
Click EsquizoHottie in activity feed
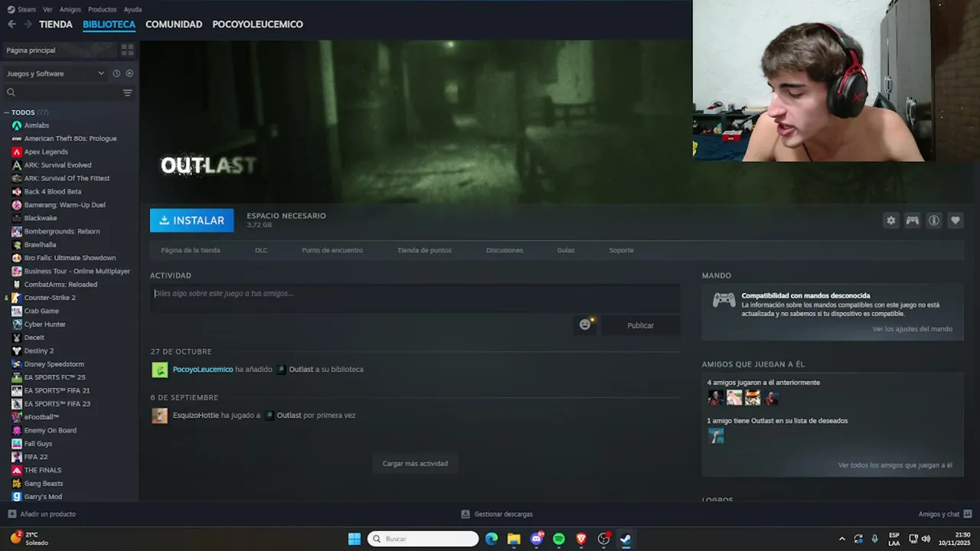tap(196, 415)
